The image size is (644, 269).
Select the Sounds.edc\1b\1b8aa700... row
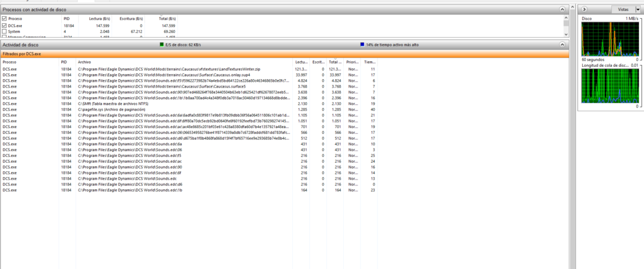click(189, 98)
